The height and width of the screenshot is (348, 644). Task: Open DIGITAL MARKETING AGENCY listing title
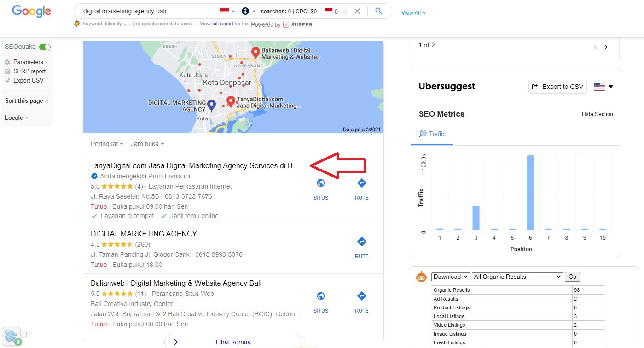(x=144, y=234)
